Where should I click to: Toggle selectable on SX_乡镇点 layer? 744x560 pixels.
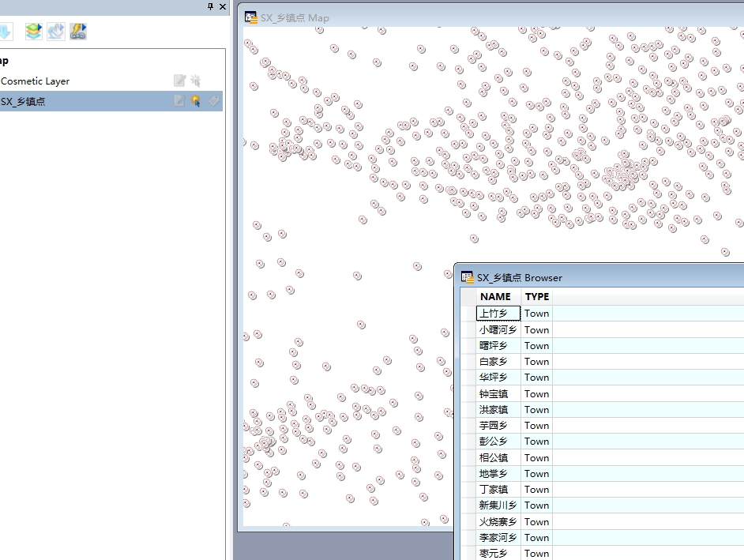[195, 101]
